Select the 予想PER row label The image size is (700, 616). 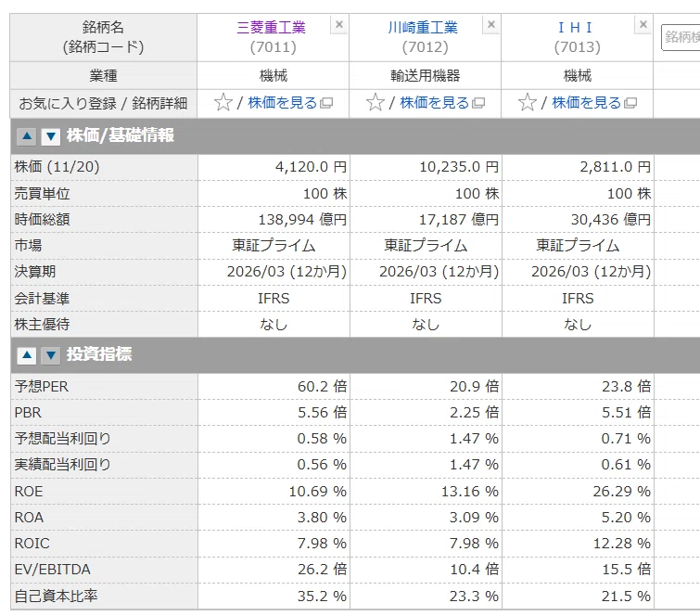coord(42,387)
